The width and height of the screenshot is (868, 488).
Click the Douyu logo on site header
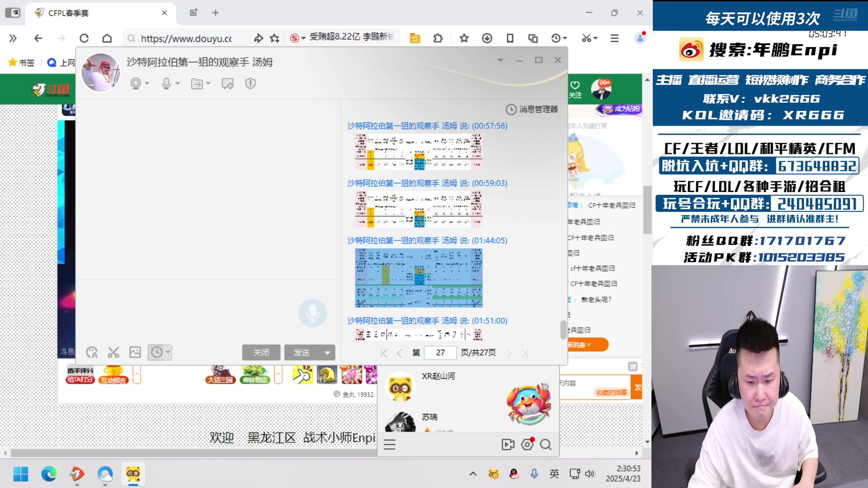click(x=51, y=90)
